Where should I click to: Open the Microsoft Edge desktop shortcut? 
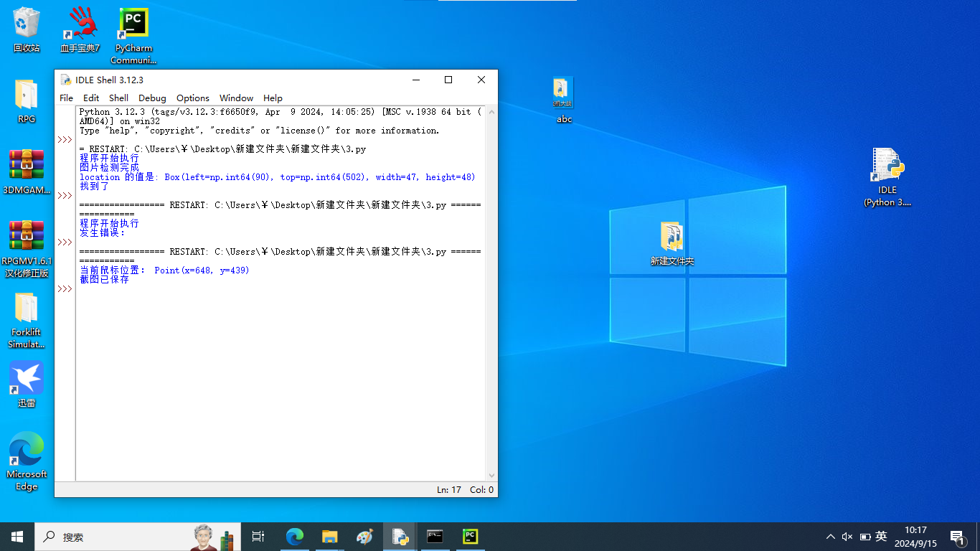click(x=27, y=461)
